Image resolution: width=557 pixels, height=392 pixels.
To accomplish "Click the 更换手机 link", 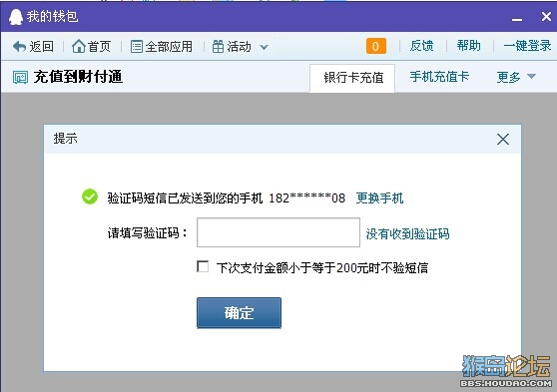I will [379, 198].
